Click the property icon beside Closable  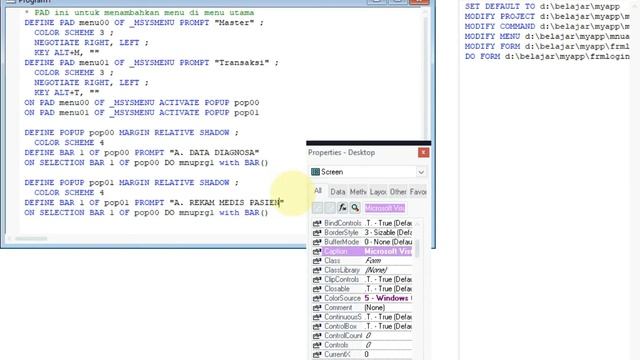(317, 289)
